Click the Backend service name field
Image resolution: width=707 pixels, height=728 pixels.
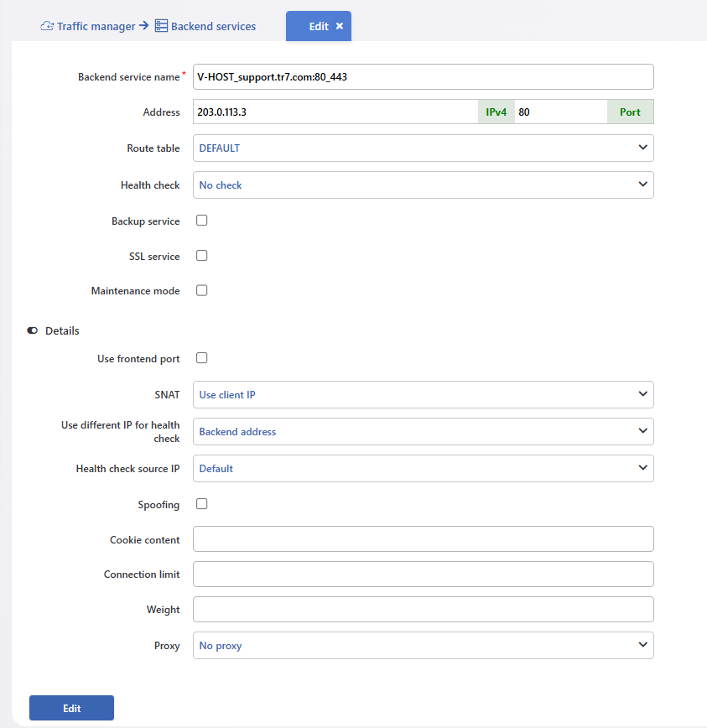pyautogui.click(x=424, y=77)
